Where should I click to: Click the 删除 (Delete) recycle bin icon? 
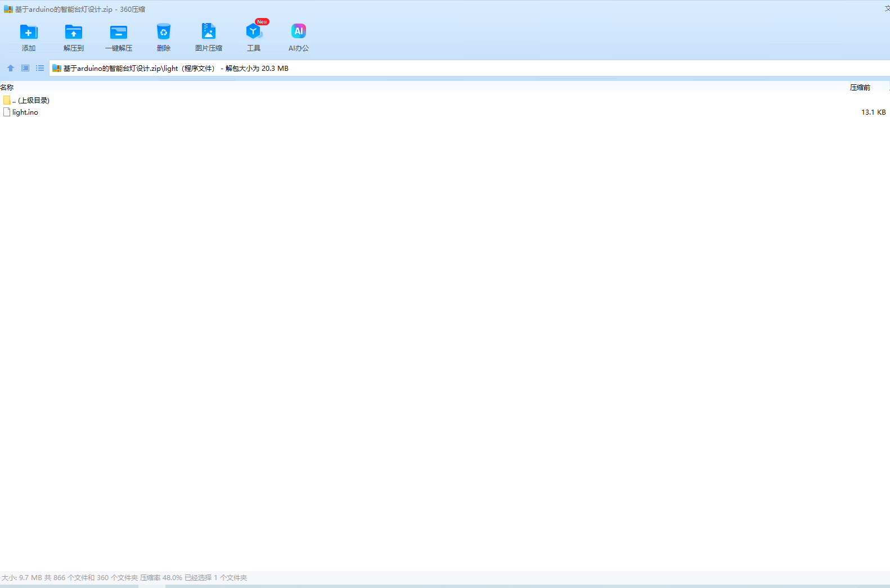coord(164,32)
